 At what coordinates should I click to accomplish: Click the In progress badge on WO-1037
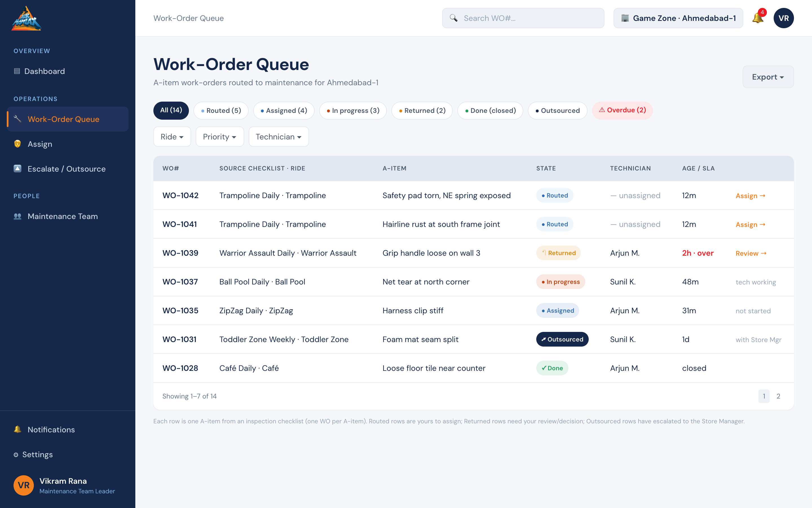tap(561, 282)
